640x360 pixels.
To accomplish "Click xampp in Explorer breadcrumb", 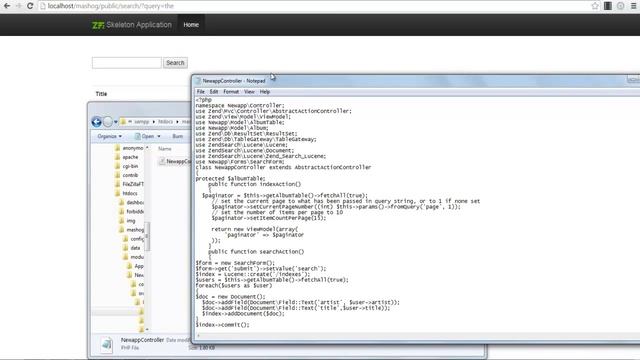I will coord(142,122).
